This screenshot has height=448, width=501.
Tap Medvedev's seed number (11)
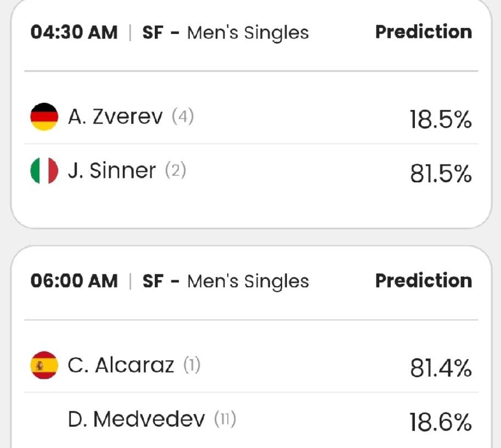224,420
